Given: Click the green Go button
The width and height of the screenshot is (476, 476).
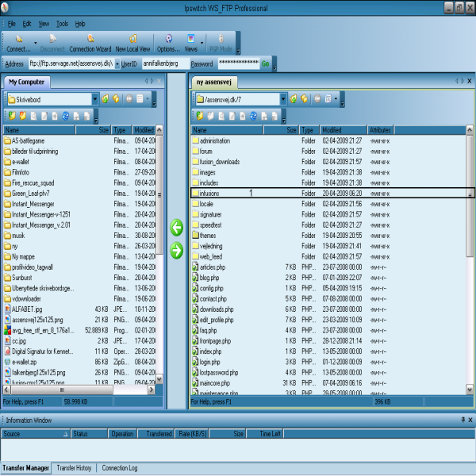Looking at the screenshot, I should click(x=265, y=63).
